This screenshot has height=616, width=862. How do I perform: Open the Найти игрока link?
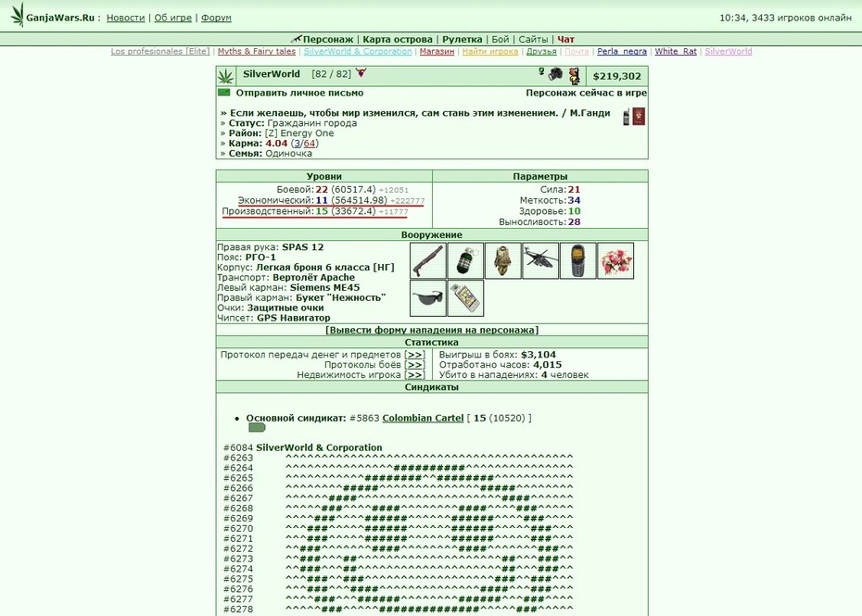[490, 51]
